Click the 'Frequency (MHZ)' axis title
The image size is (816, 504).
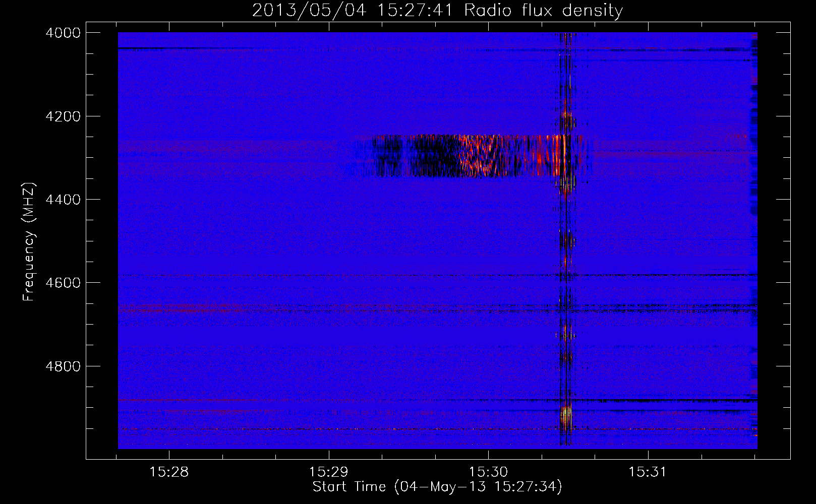pos(29,242)
